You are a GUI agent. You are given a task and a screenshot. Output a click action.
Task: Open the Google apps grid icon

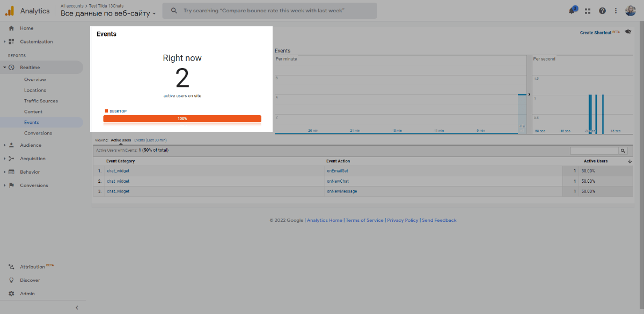click(588, 11)
